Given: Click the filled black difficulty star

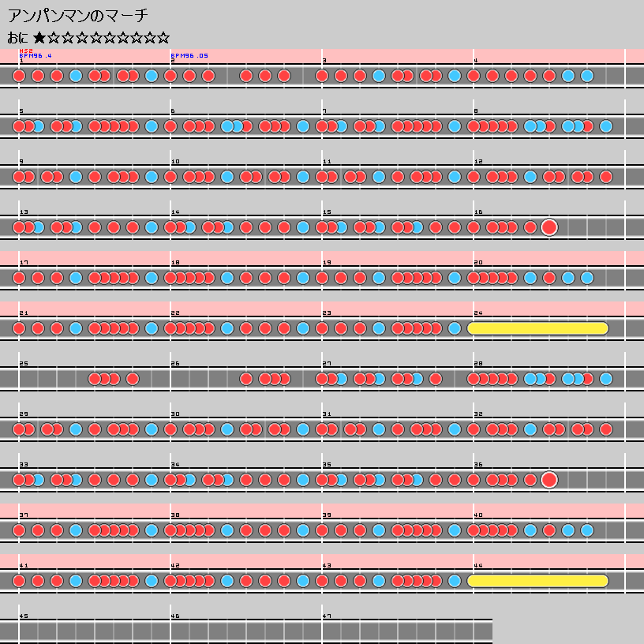Looking at the screenshot, I should (x=39, y=37).
